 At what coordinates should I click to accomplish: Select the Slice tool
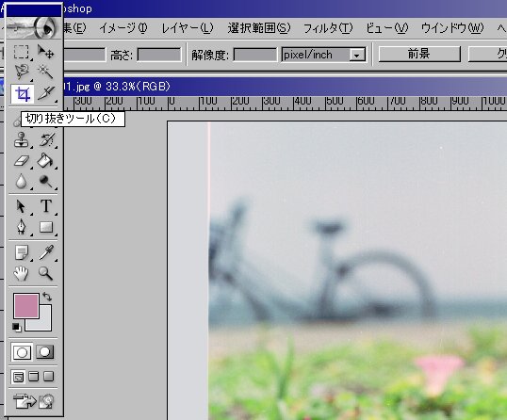coord(45,93)
